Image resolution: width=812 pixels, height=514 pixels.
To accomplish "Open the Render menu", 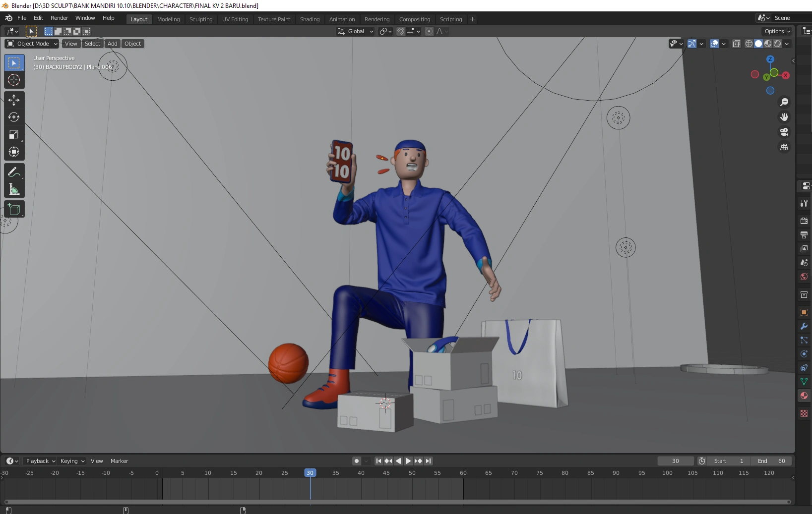I will 59,18.
